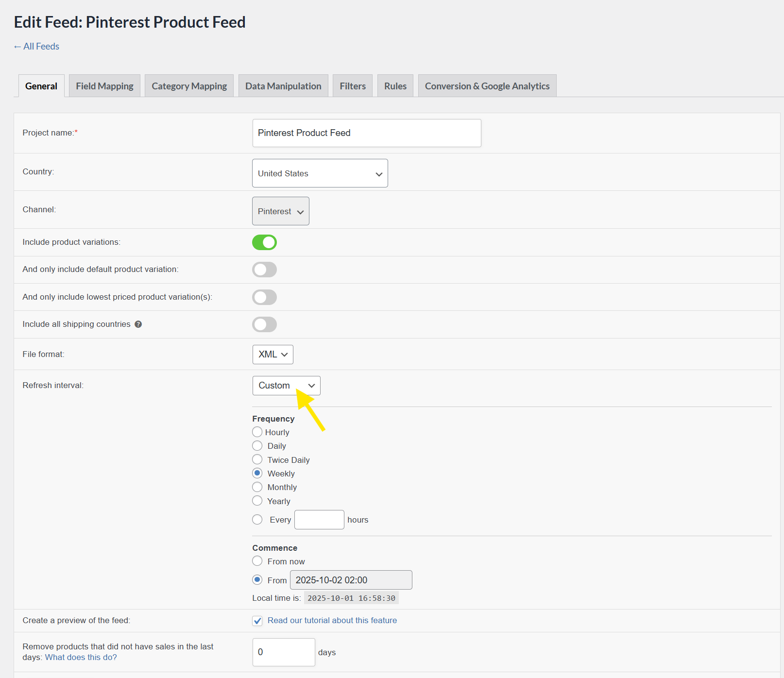Viewport: 784px width, 678px height.
Task: Open Conversion & Google Analytics tab
Action: [x=487, y=86]
